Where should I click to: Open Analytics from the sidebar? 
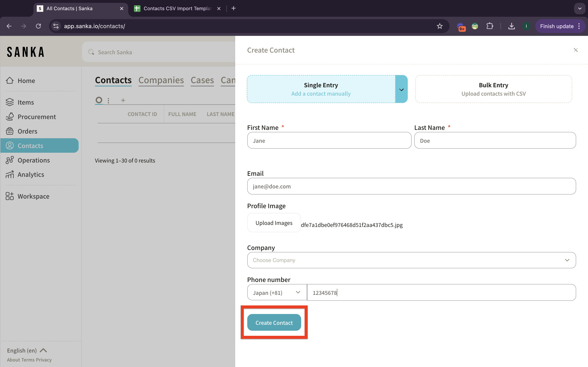tap(31, 175)
